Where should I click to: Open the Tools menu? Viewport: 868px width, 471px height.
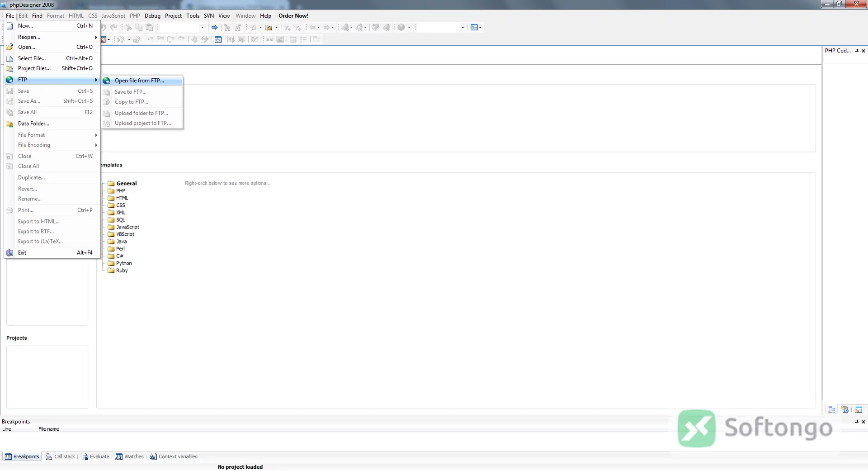click(x=193, y=16)
